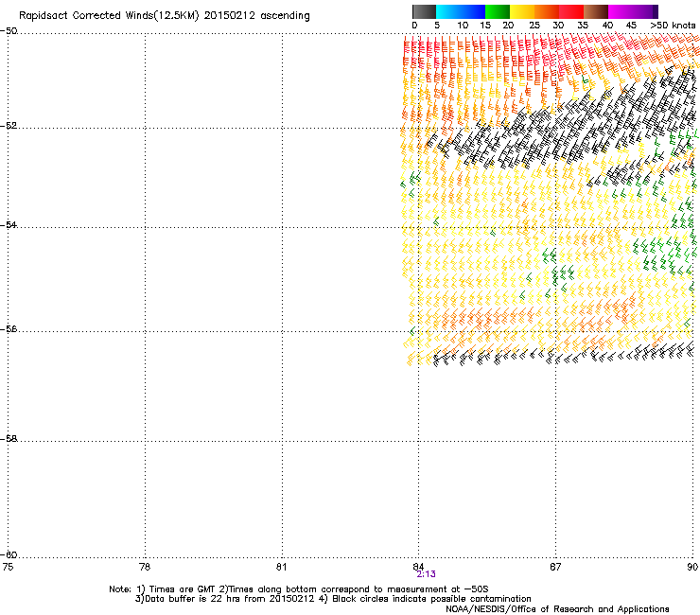Click the '>50 knots' legend label
Screen dimensions: 700x615
tap(673, 26)
